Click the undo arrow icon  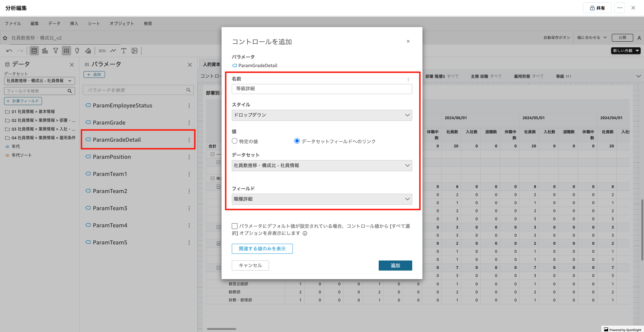point(9,50)
